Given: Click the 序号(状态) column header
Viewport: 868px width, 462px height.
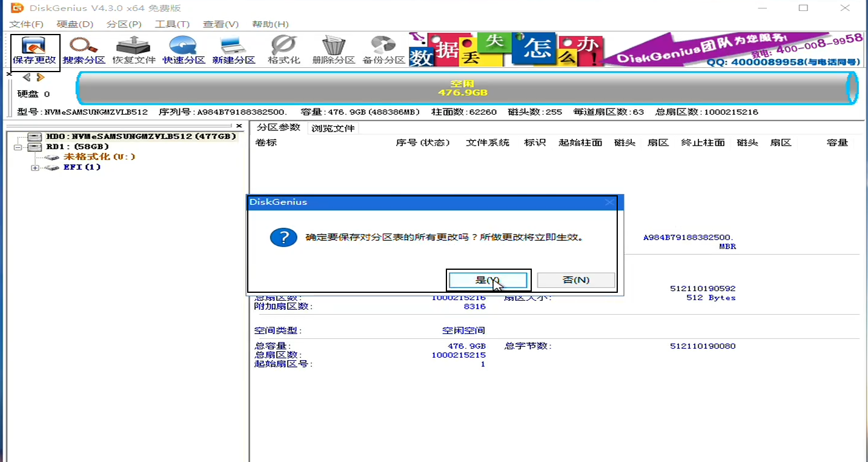Looking at the screenshot, I should [423, 143].
